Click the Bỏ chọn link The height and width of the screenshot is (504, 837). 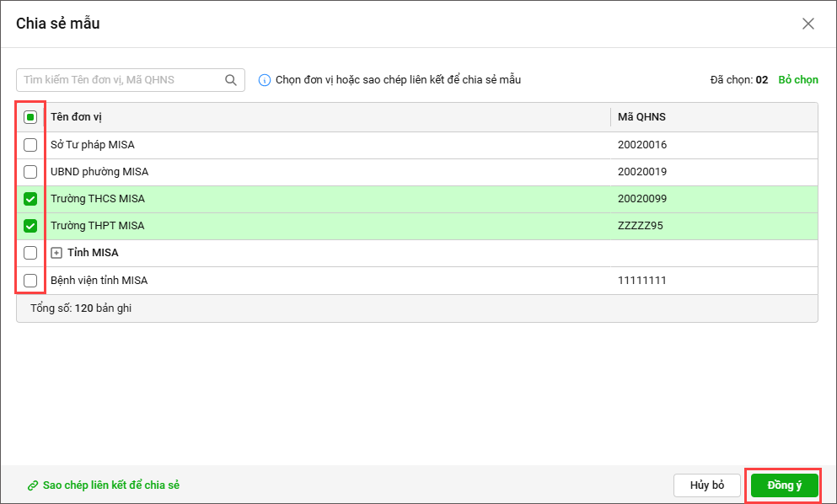797,80
